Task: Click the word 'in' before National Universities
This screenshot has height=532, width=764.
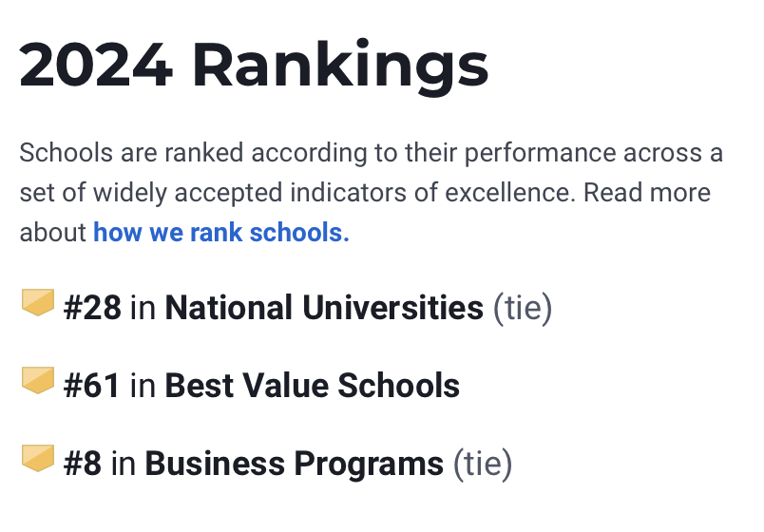Action: point(143,308)
